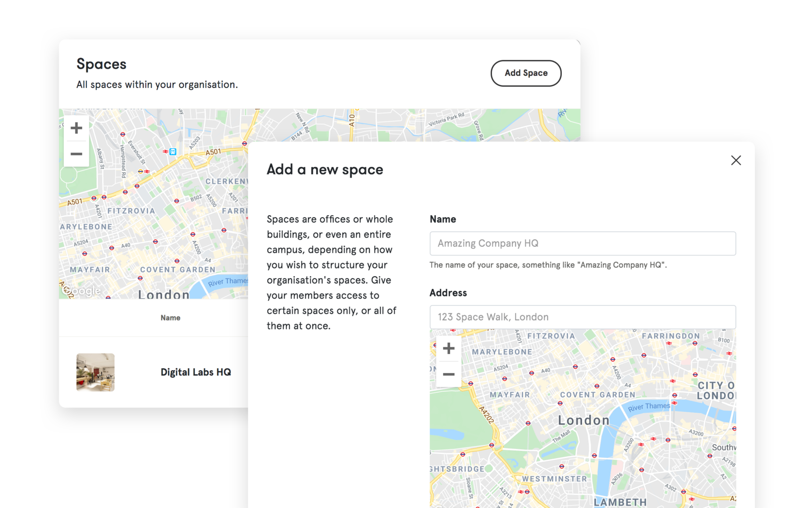812x508 pixels.
Task: Open the Digital Labs HQ thumbnail image
Action: [95, 372]
